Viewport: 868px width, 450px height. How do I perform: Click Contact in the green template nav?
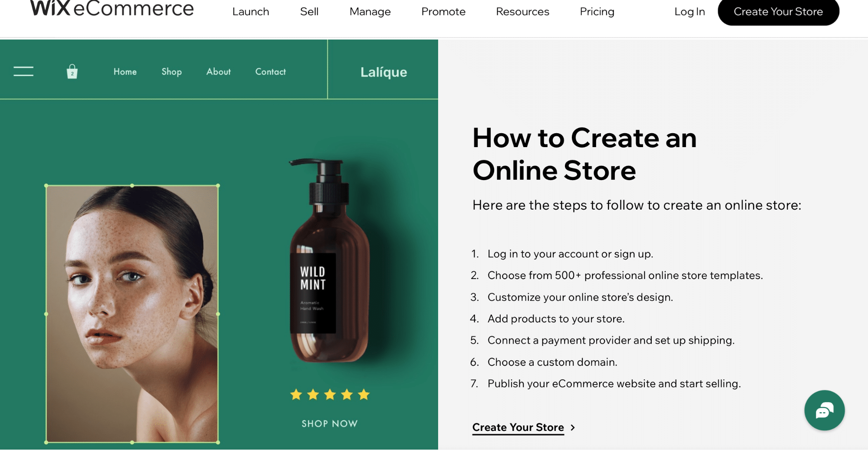coord(271,72)
